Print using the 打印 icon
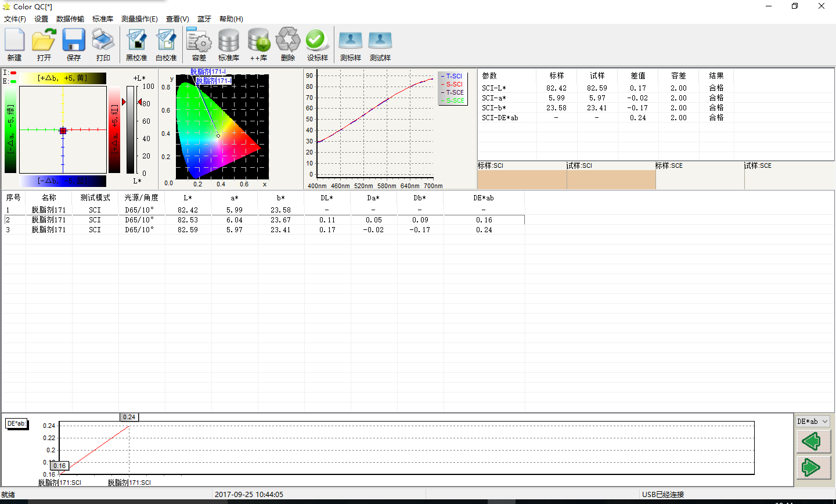This screenshot has width=836, height=504. (103, 45)
